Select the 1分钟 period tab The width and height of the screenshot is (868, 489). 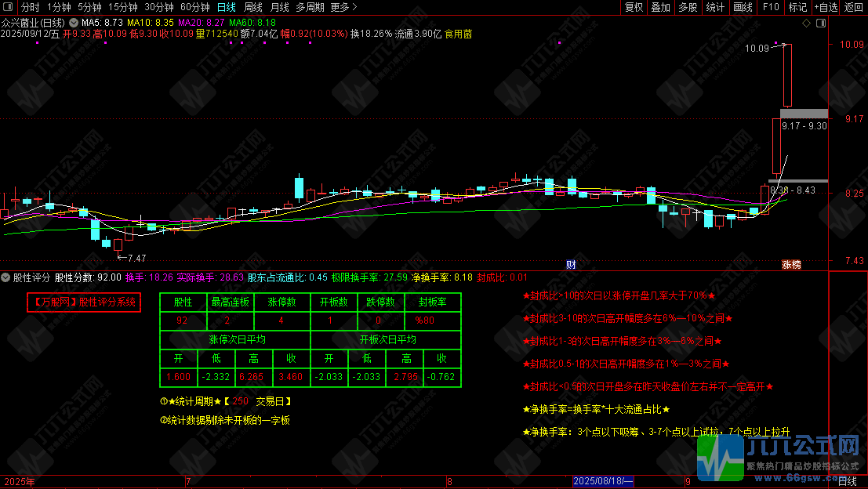point(59,7)
